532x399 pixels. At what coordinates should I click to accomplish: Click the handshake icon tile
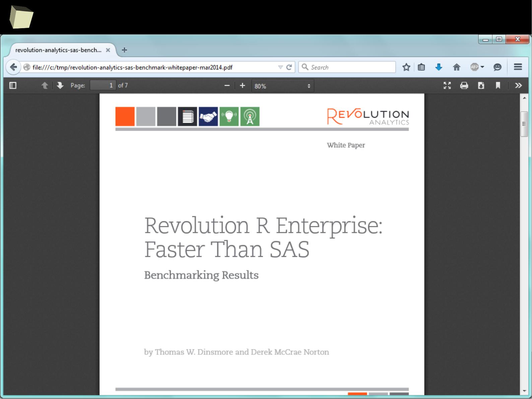[208, 116]
